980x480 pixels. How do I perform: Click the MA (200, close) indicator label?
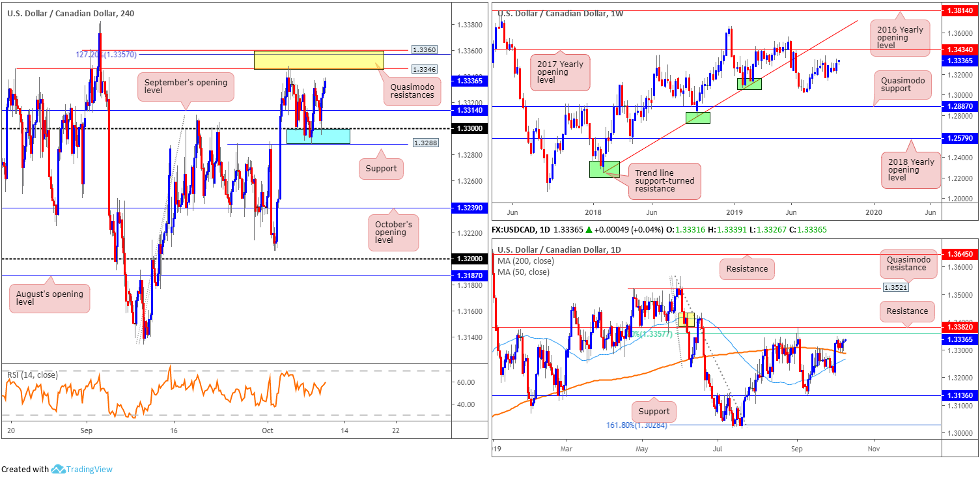tap(525, 261)
